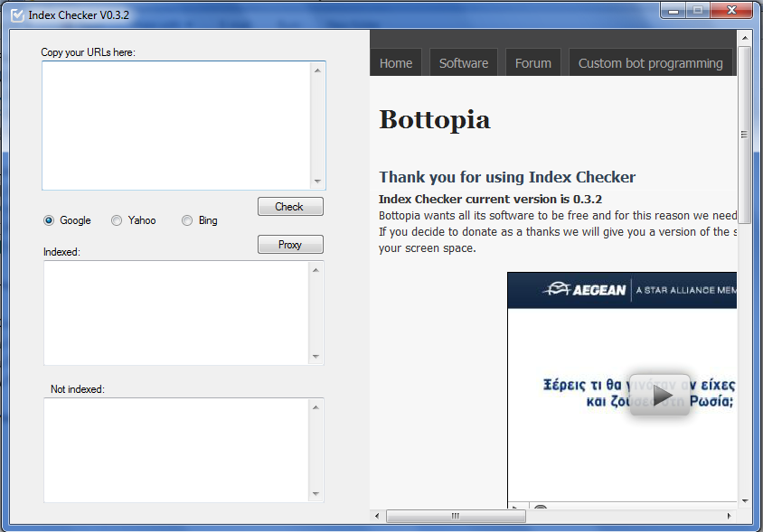Click the browser pane scroll-up arrow
This screenshot has height=532, width=763.
tap(745, 37)
